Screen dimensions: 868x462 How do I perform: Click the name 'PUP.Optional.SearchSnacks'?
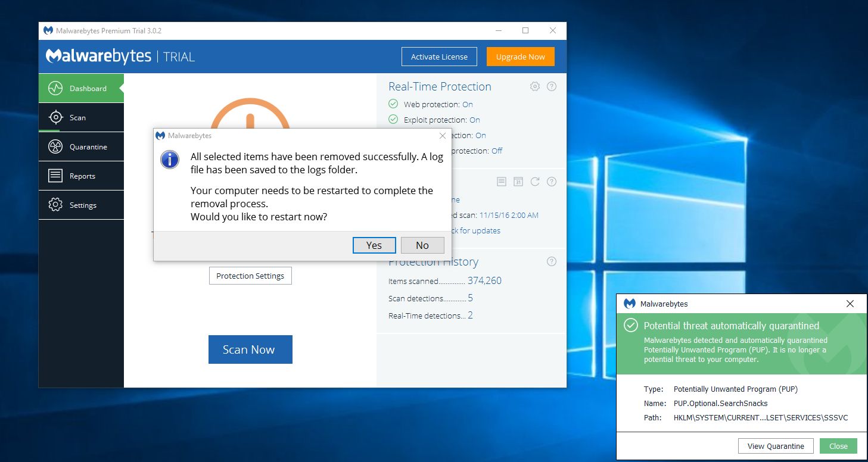(720, 403)
